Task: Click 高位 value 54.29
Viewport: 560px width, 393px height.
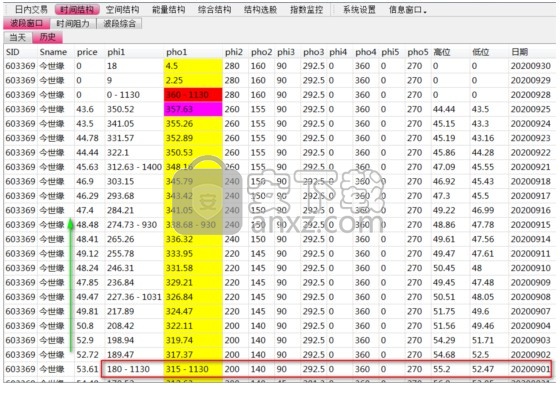Action: [x=444, y=340]
